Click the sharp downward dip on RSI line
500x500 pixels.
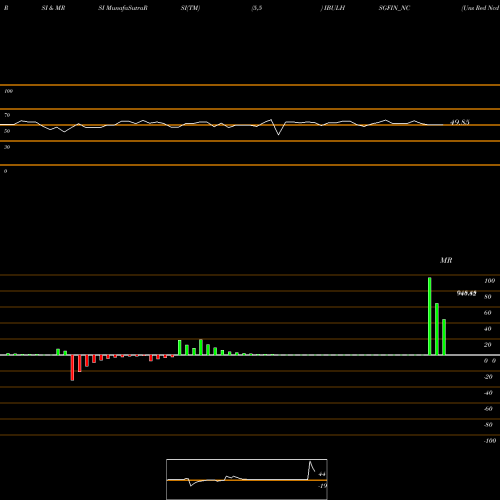point(279,134)
